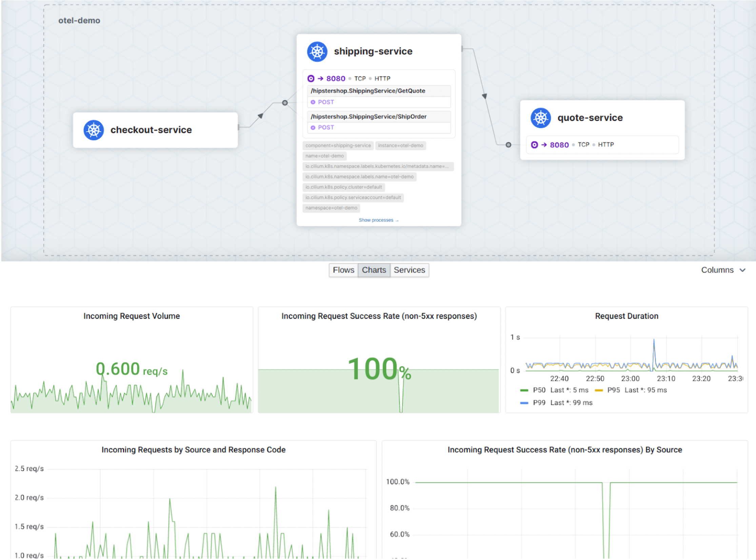Click the checkout-service Kubernetes wheel icon
756x560 pixels.
[94, 130]
